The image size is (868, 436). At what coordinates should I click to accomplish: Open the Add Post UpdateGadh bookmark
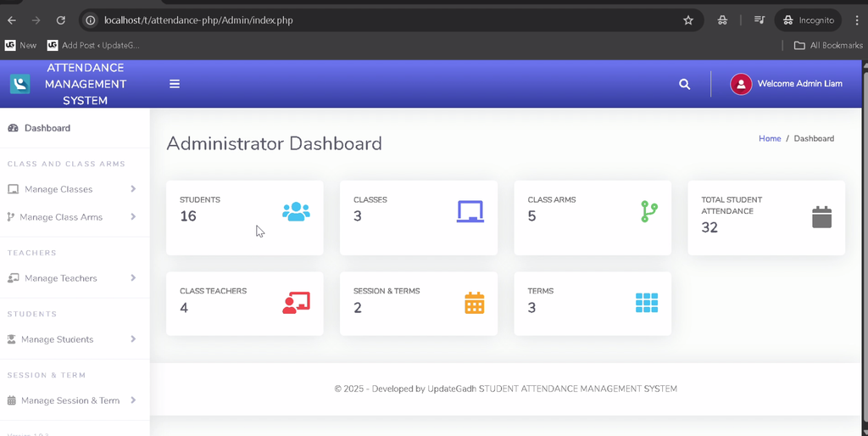point(93,46)
